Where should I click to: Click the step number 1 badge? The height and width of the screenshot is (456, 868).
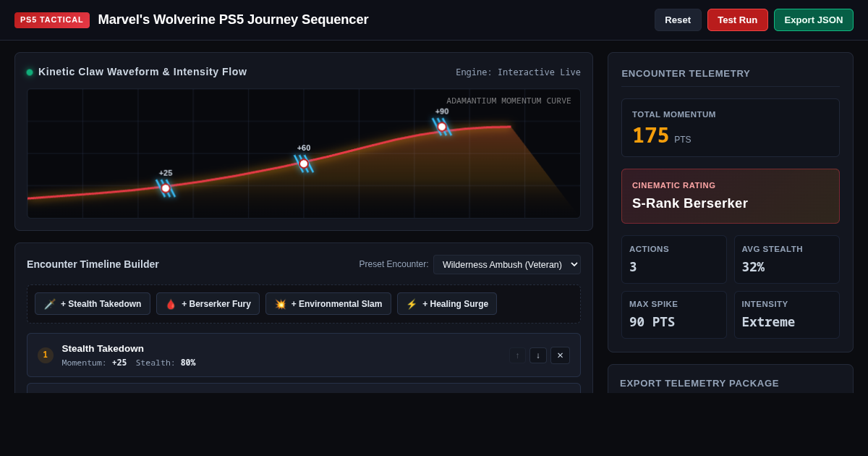[x=45, y=355]
